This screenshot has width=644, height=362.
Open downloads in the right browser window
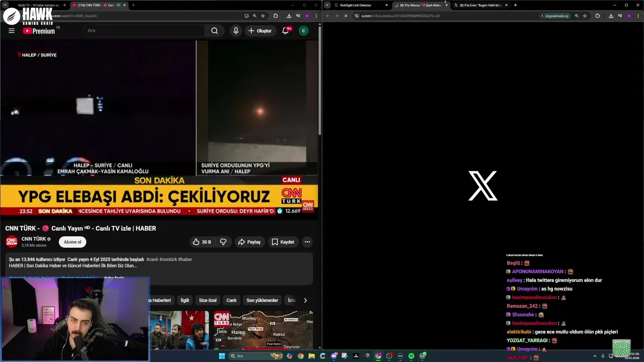[x=611, y=16]
